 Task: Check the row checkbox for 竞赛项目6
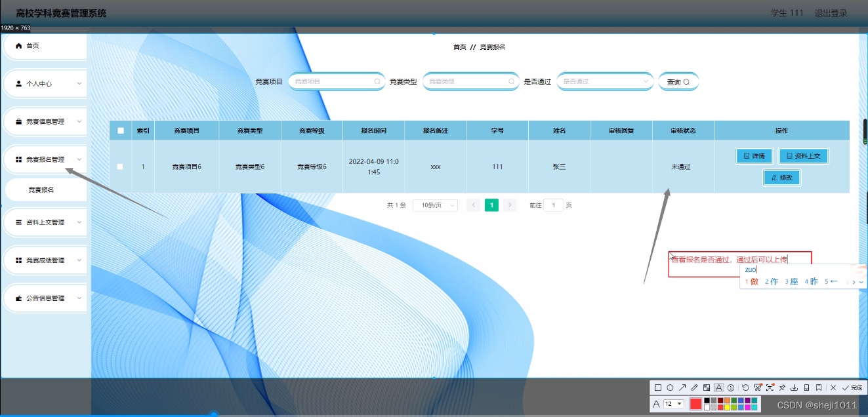[x=120, y=167]
